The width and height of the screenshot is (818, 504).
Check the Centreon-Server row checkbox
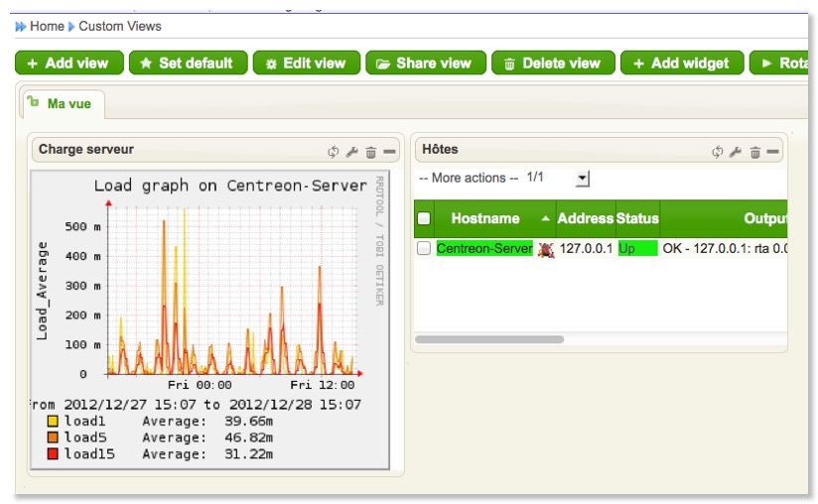point(424,249)
